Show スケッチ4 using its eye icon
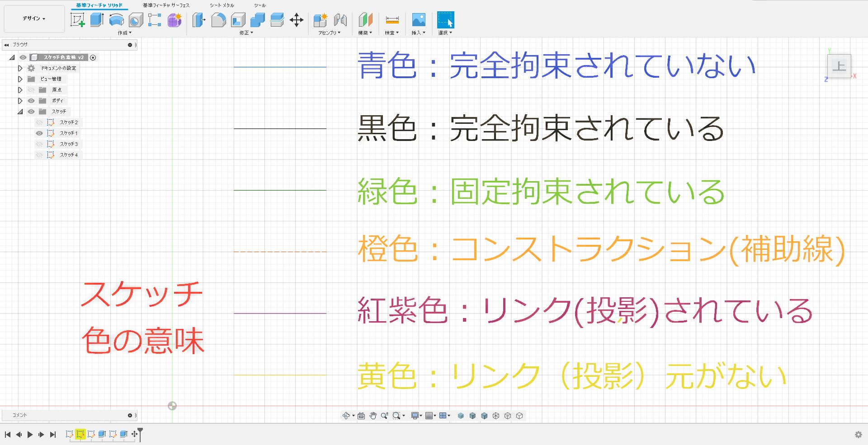Image resolution: width=868 pixels, height=445 pixels. (x=39, y=155)
